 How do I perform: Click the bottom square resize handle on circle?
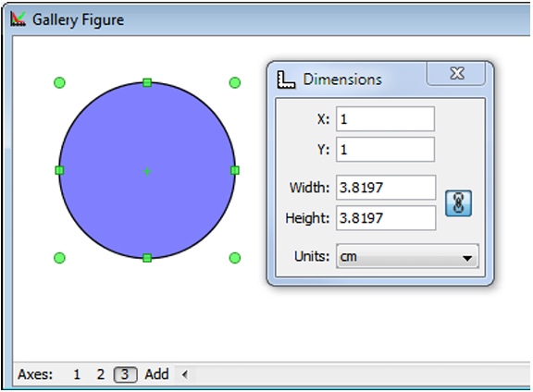coord(147,258)
